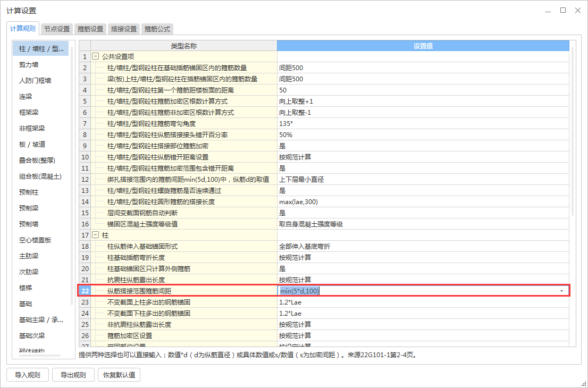Select 次肋梁 category
This screenshot has height=388, width=588.
click(x=41, y=272)
